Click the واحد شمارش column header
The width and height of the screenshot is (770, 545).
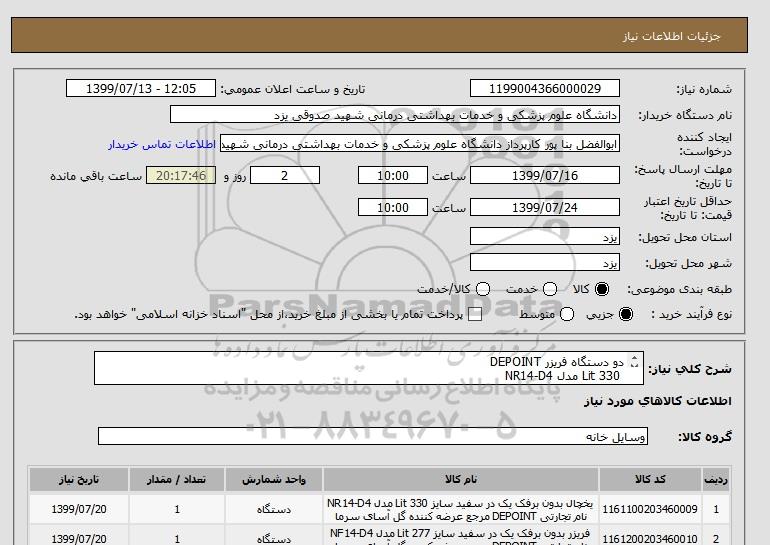coord(274,480)
